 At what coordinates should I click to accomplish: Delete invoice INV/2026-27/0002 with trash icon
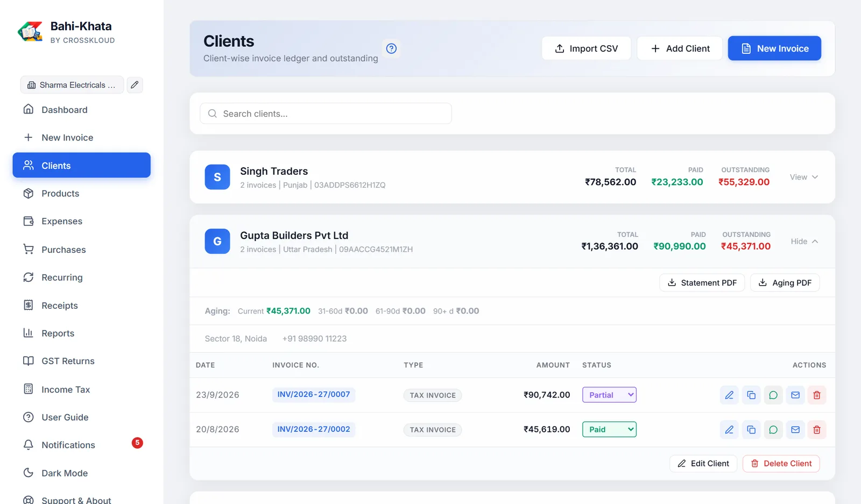pos(817,430)
